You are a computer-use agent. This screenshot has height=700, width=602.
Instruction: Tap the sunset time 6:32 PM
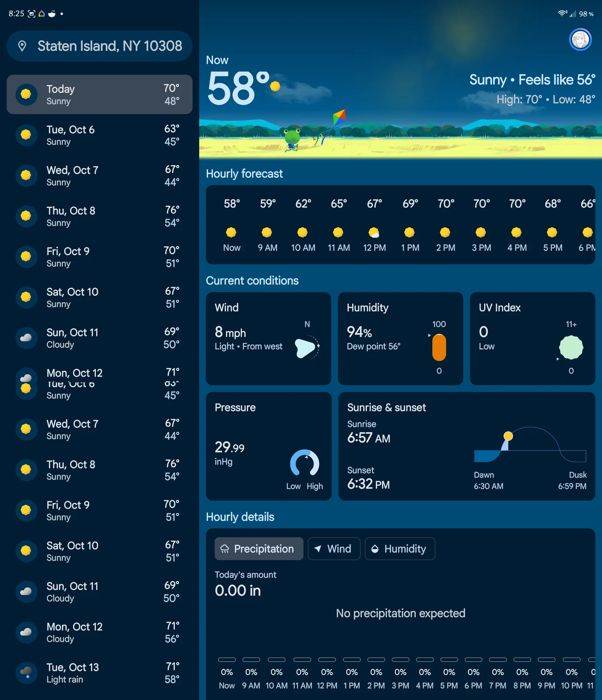tap(368, 484)
